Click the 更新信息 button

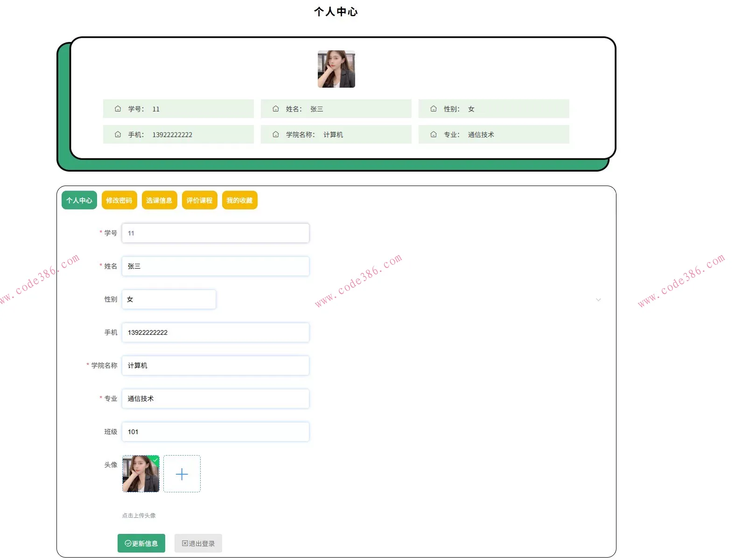click(141, 543)
